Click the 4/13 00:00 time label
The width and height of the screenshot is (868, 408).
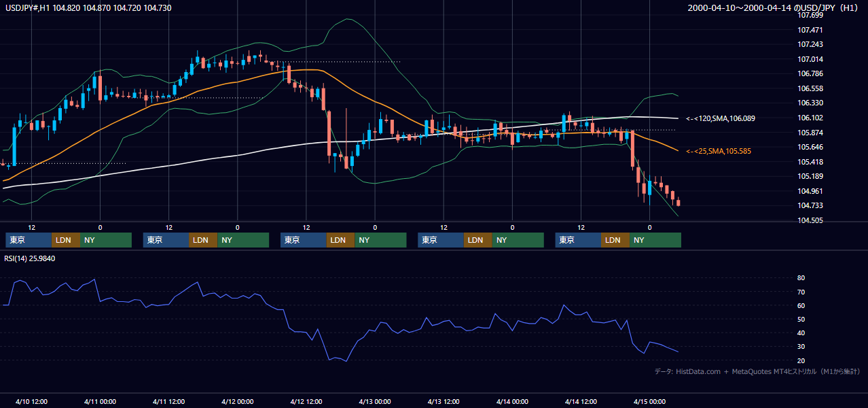(x=375, y=401)
